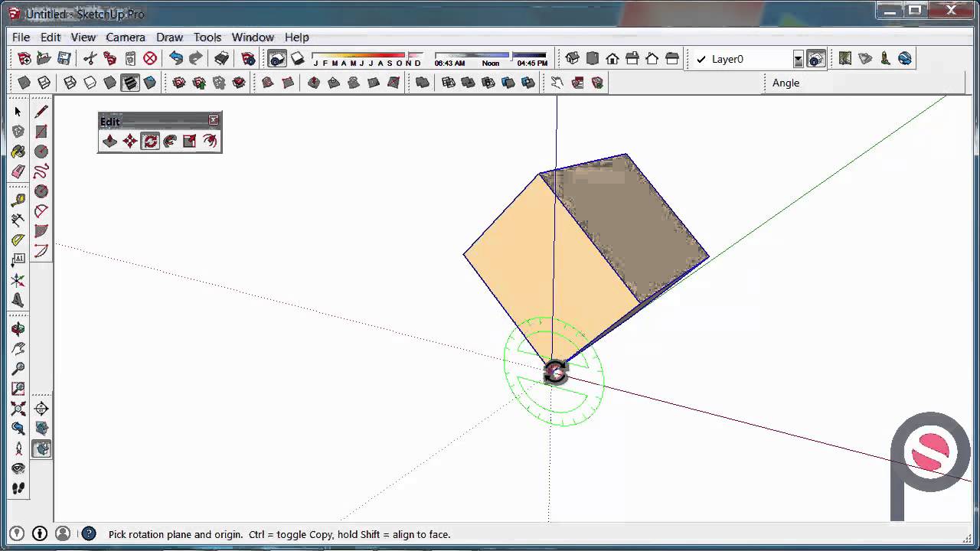Open the Window menu
The width and height of the screenshot is (980, 551).
253,37
